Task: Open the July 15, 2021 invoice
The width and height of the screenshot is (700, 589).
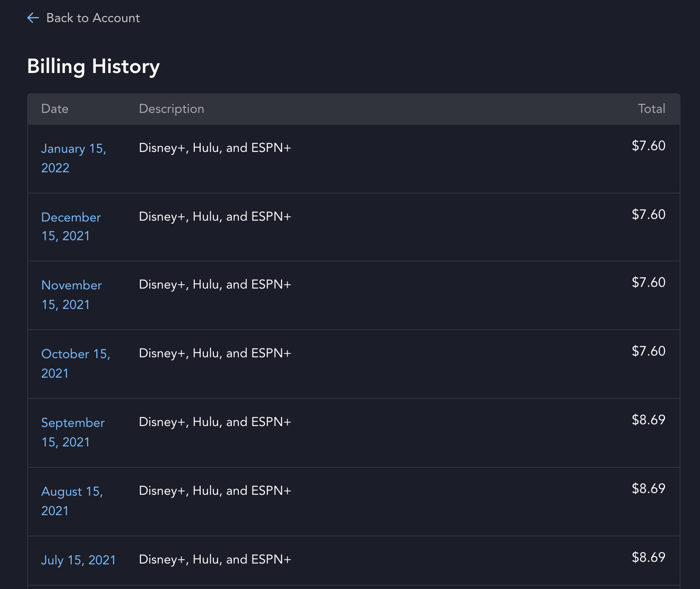Action: pyautogui.click(x=78, y=560)
